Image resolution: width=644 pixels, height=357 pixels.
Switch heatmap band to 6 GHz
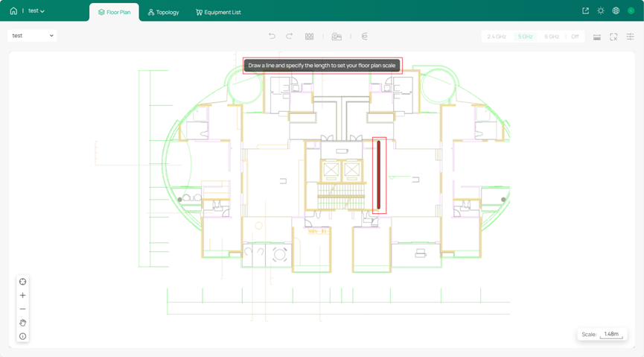pyautogui.click(x=551, y=37)
